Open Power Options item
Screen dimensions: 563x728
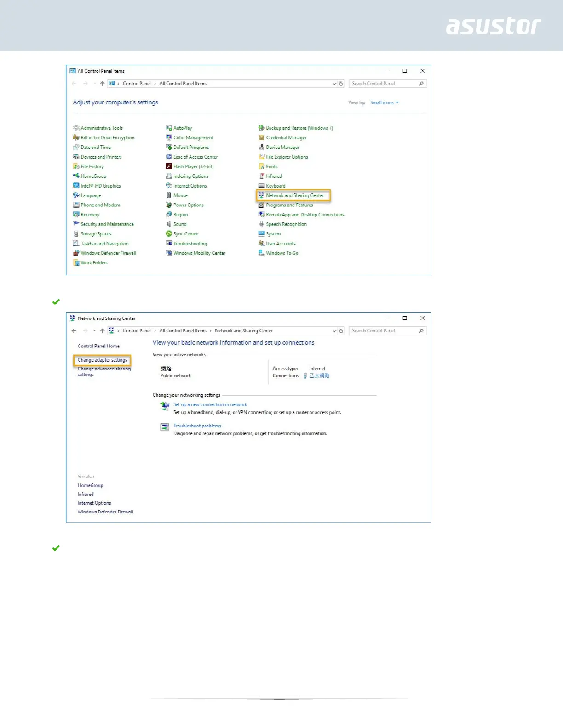(188, 205)
